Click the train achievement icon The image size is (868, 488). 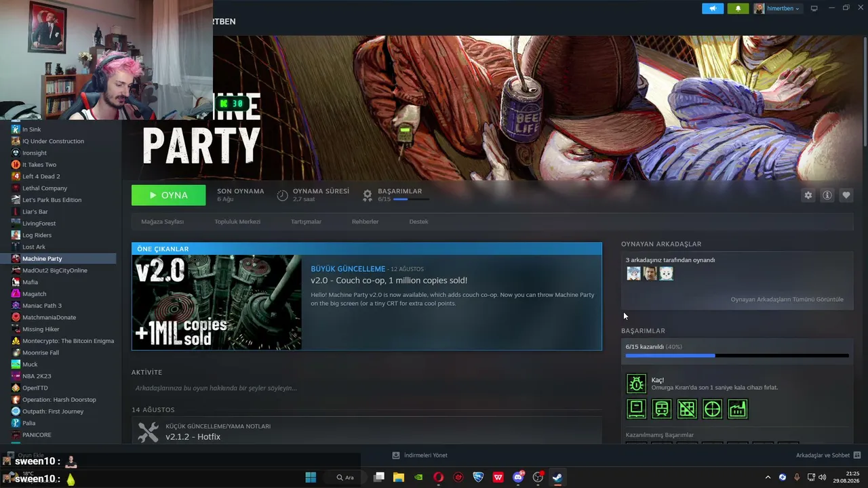pos(662,409)
